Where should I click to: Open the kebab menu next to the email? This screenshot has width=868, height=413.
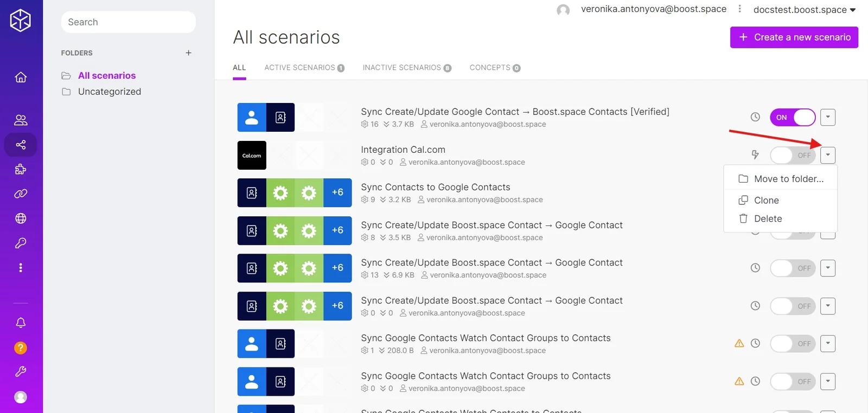(739, 9)
